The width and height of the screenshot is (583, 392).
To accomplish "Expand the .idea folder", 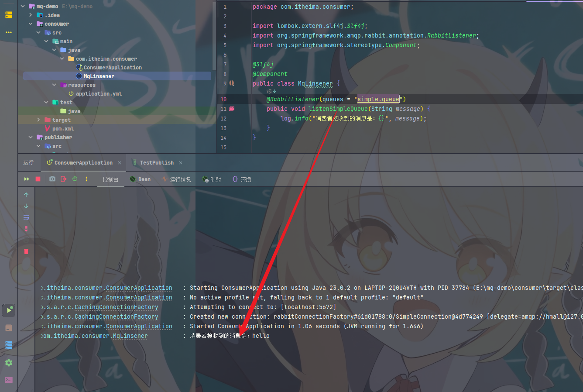I will click(x=31, y=15).
